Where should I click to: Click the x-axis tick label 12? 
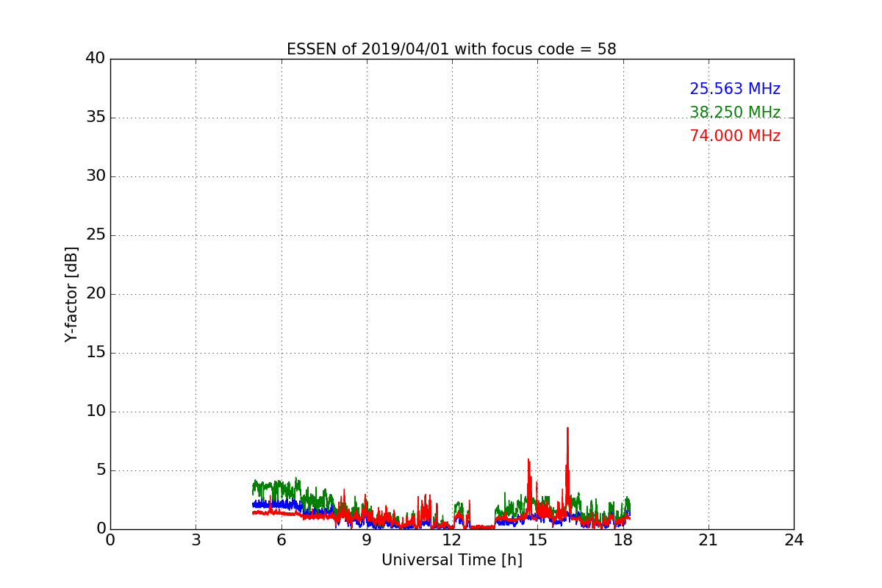[x=452, y=540]
